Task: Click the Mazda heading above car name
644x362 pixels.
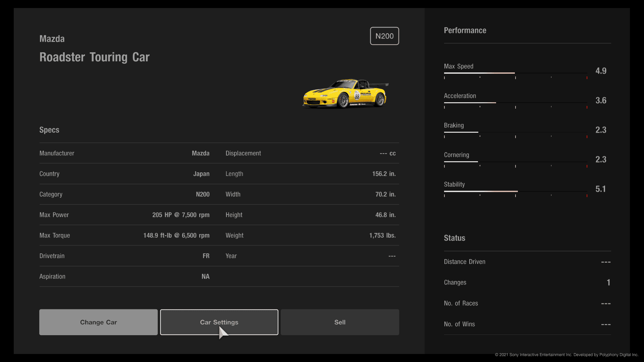Action: pyautogui.click(x=52, y=39)
